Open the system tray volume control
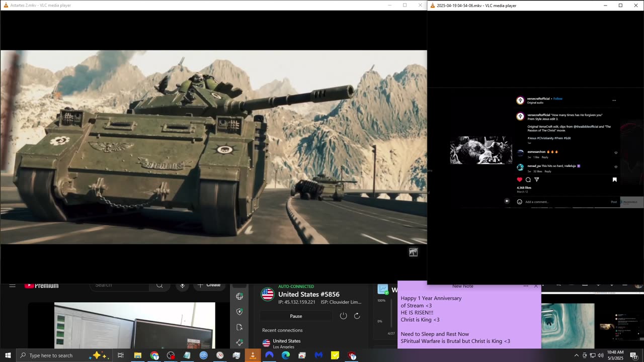 (x=601, y=355)
